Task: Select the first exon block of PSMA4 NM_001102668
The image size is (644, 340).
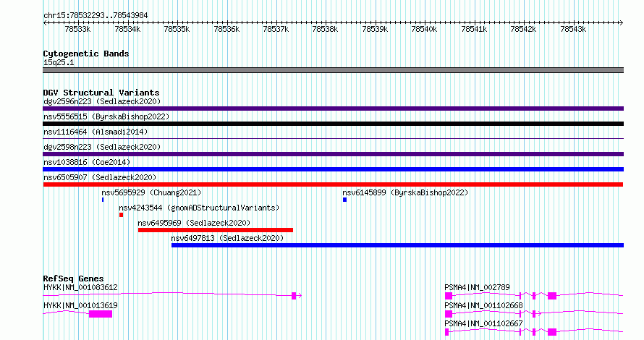Action: pyautogui.click(x=449, y=314)
